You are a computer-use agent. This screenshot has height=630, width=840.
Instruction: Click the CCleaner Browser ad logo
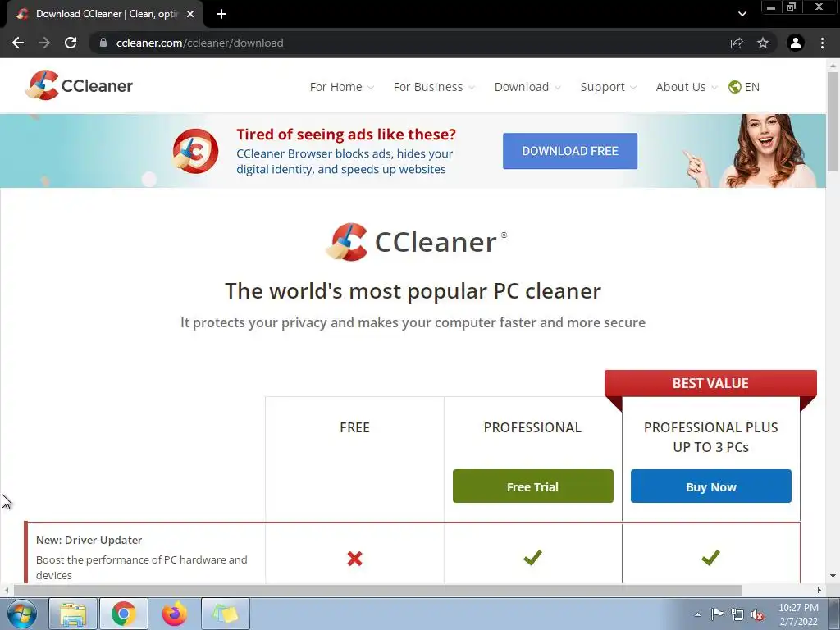pyautogui.click(x=195, y=151)
